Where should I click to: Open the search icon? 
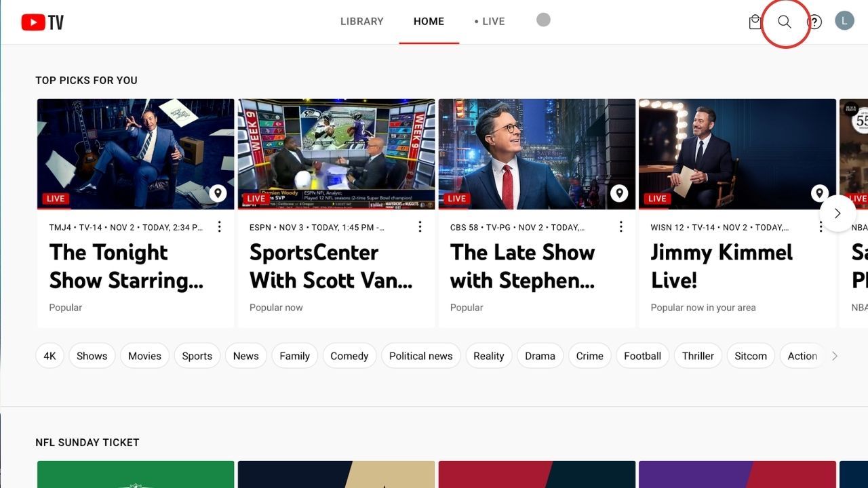point(784,22)
